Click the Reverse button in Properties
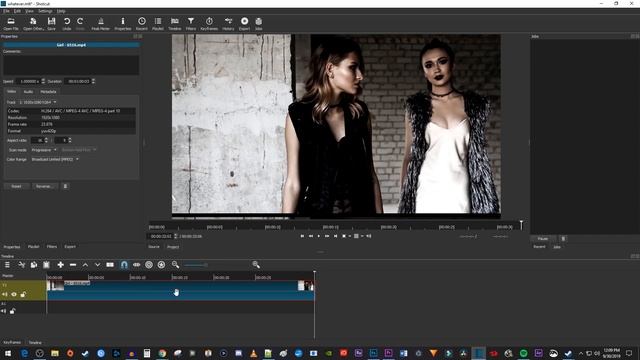Screen dimensions: 640x360 click(44, 186)
